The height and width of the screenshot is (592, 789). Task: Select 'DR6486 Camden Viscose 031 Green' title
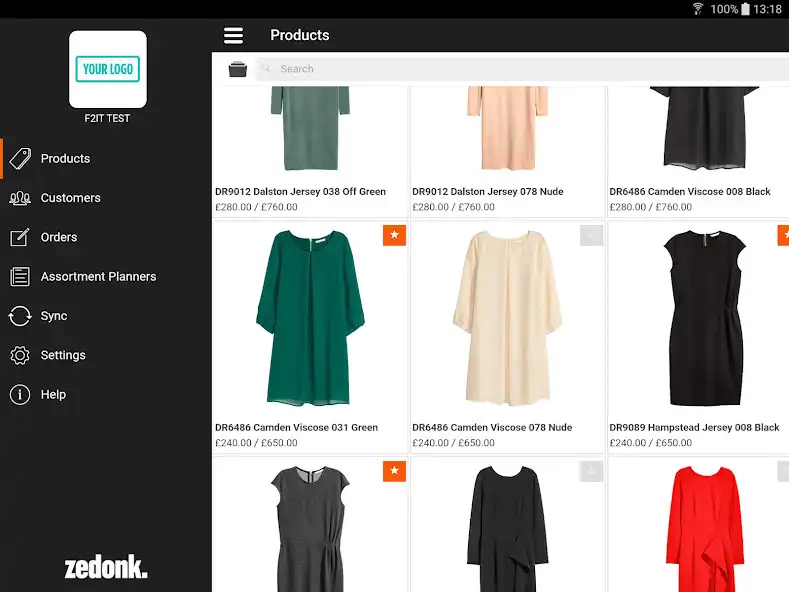296,427
